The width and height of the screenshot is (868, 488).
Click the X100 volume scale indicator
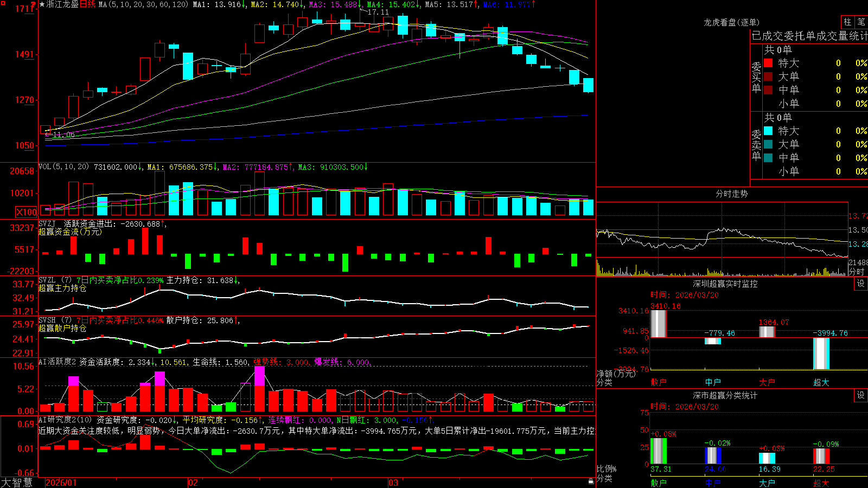point(27,212)
